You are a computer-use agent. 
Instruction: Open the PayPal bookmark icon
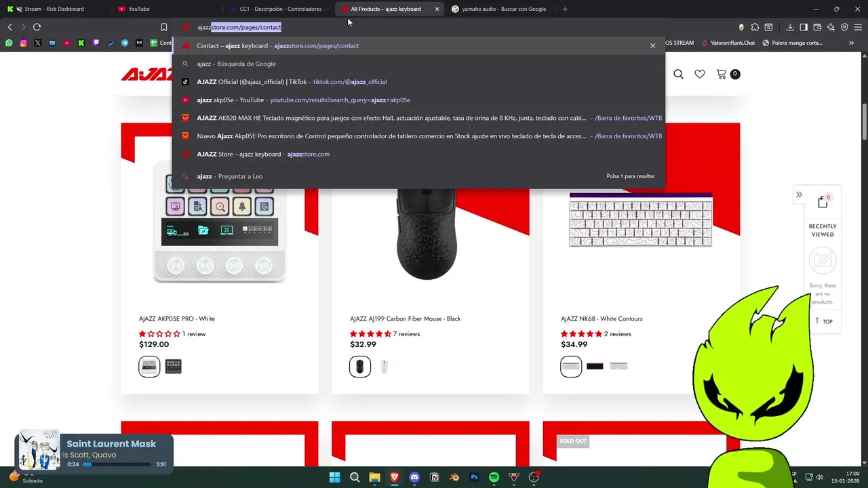point(111,43)
